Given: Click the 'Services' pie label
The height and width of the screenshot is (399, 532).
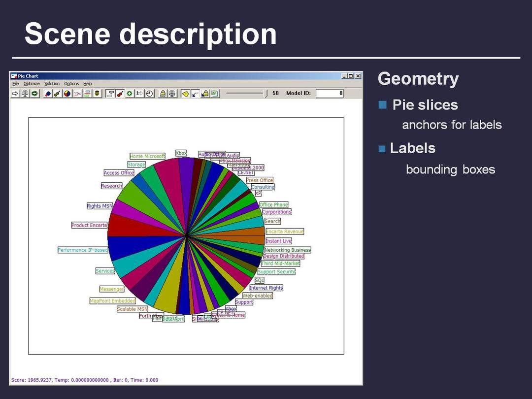Looking at the screenshot, I should tap(105, 271).
